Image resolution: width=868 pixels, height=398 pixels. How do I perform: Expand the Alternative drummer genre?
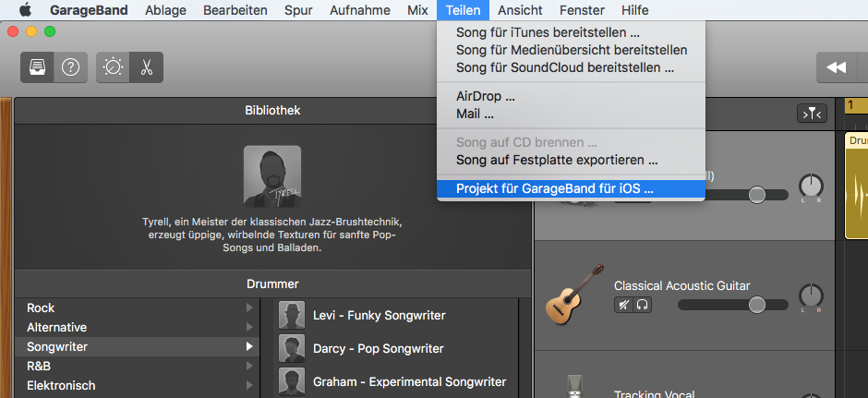247,328
